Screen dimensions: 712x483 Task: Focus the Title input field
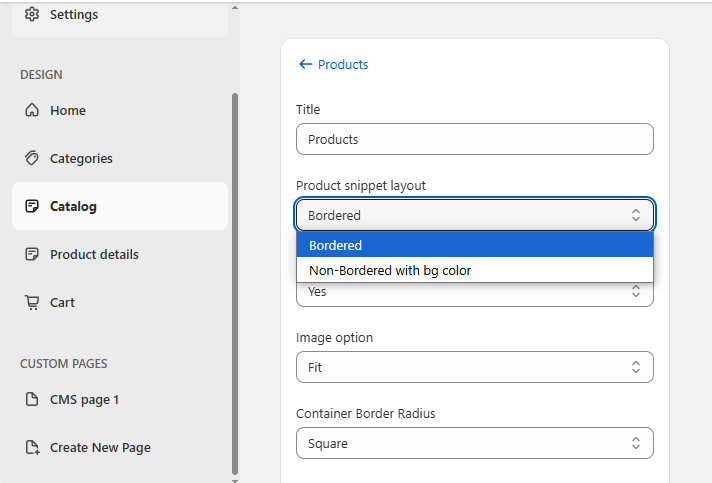pyautogui.click(x=475, y=139)
